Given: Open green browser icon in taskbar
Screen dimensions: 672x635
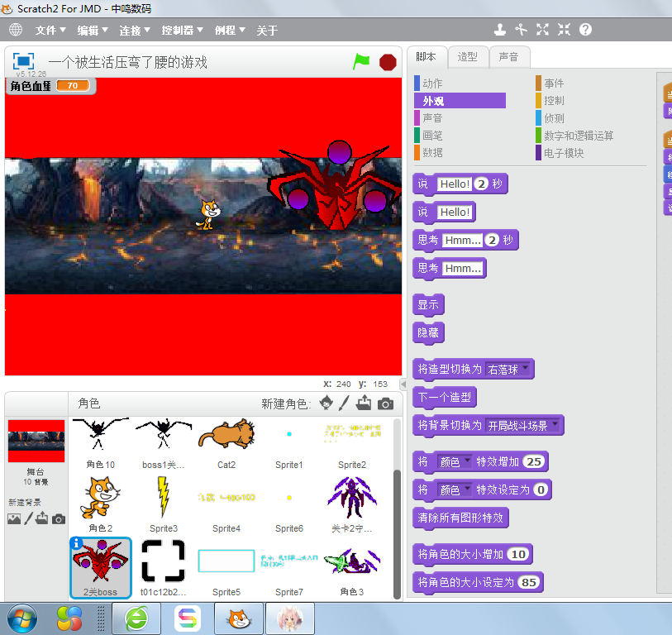Looking at the screenshot, I should 136,618.
